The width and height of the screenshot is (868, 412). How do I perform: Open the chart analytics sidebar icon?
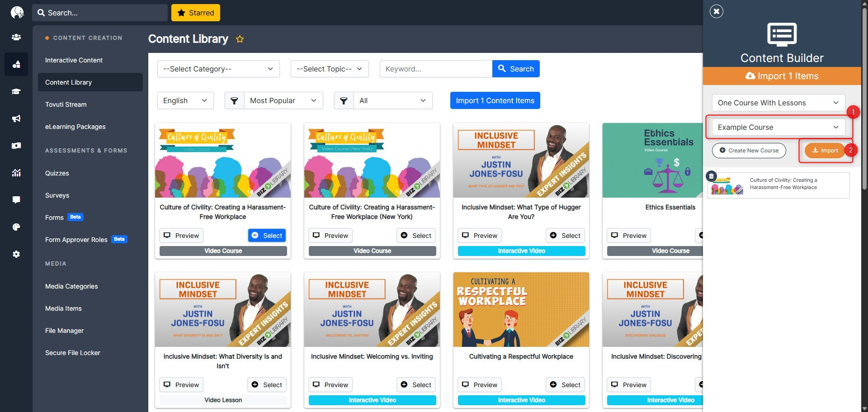[16, 173]
